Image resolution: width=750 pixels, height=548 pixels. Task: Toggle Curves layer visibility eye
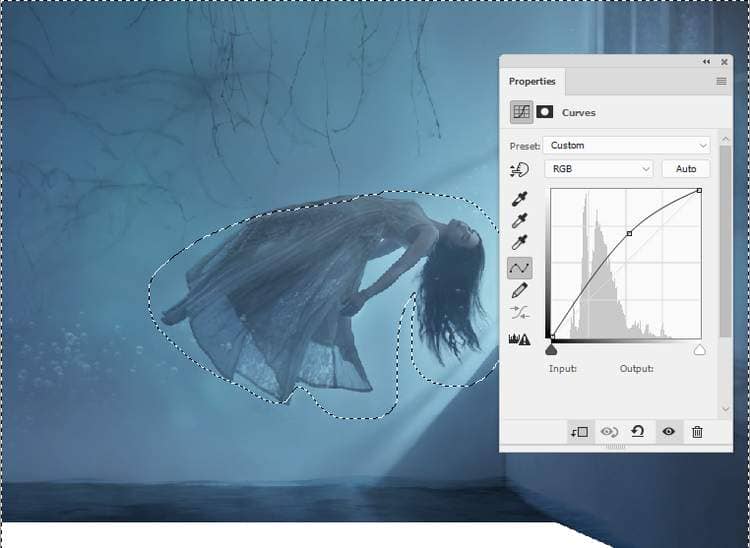click(669, 432)
